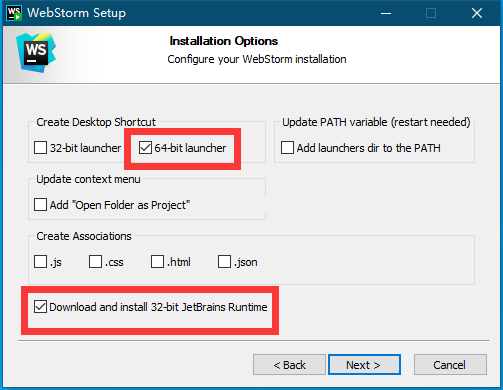Tick the .json association checkbox
Image resolution: width=503 pixels, height=390 pixels.
[x=224, y=262]
